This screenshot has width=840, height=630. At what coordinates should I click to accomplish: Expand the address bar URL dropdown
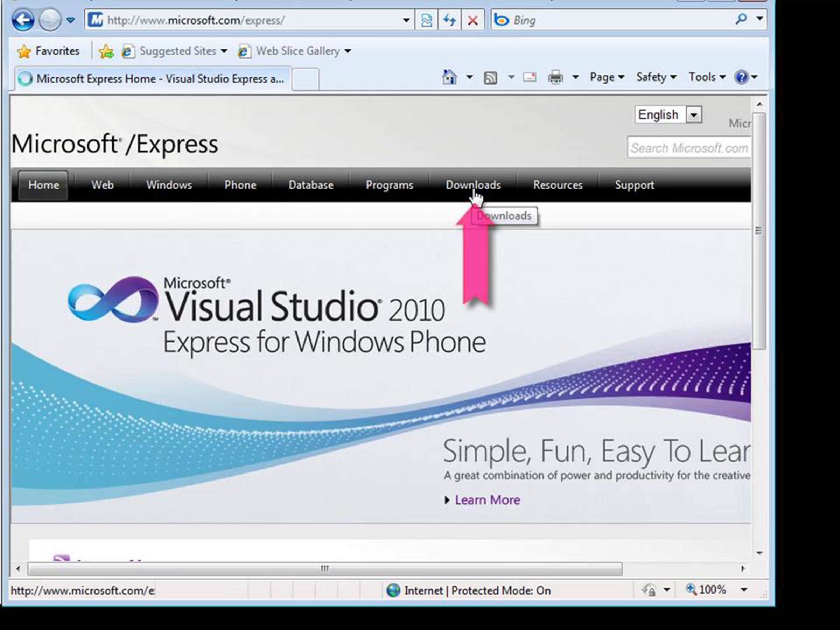pyautogui.click(x=406, y=20)
